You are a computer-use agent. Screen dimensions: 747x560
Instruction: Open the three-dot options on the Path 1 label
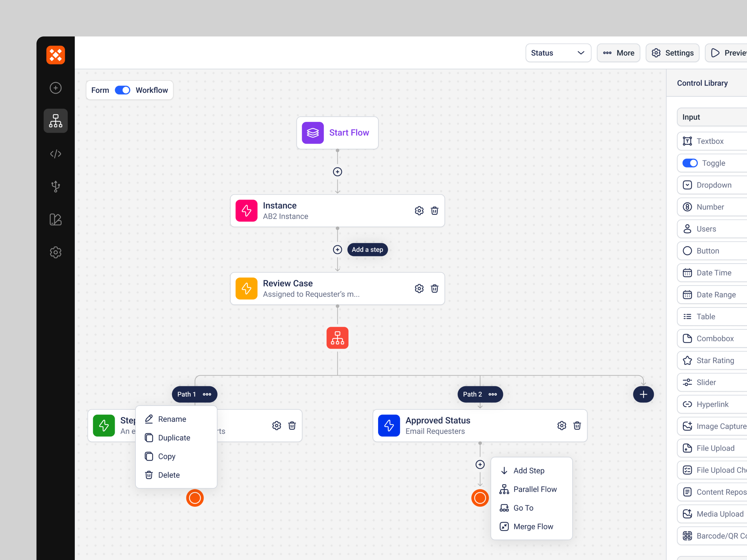pos(207,394)
